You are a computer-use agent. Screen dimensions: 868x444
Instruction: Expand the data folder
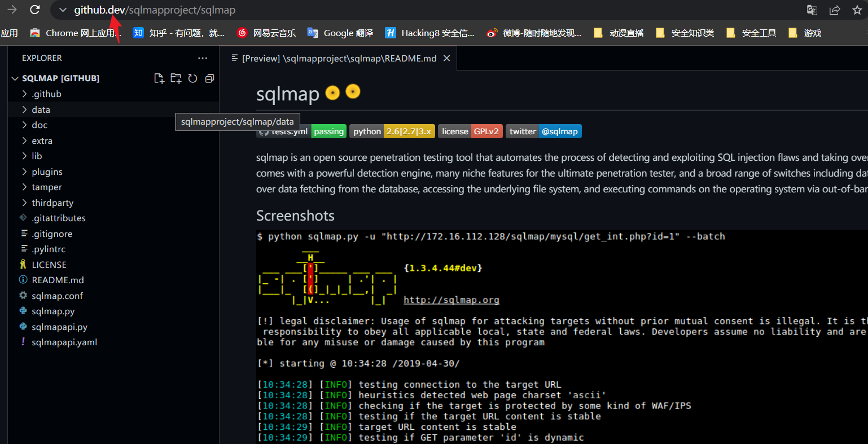point(113,109)
